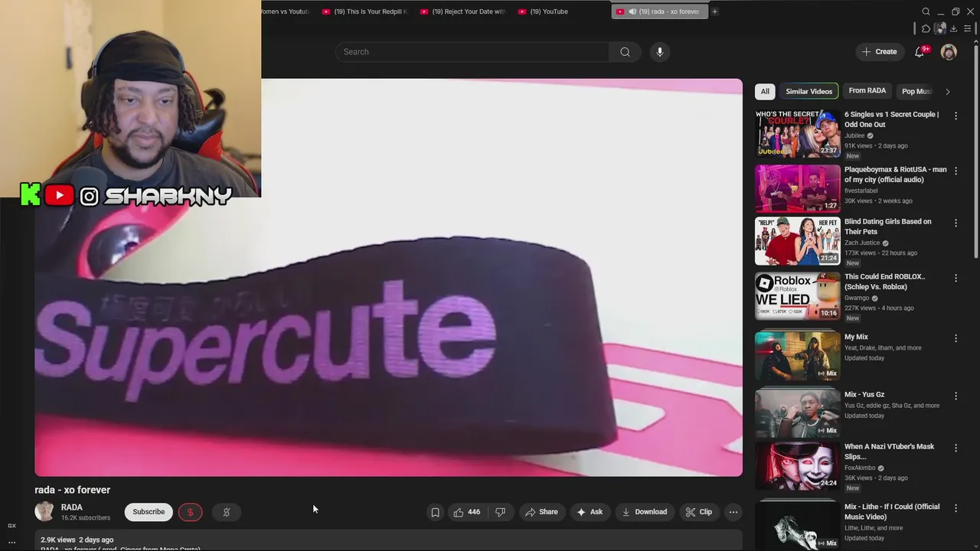980x551 pixels.
Task: Expand more filter chips with right chevron
Action: [x=947, y=92]
